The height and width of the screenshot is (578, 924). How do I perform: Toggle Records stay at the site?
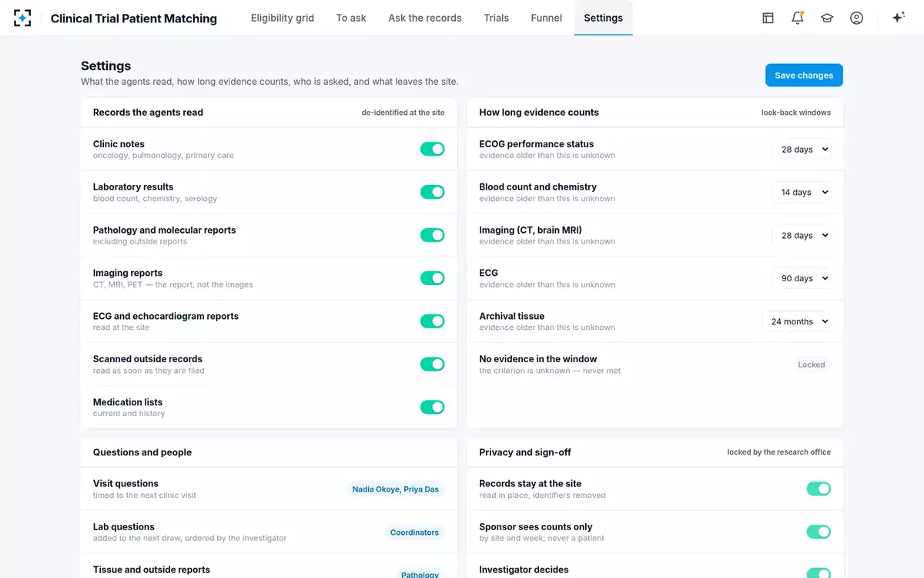pyautogui.click(x=819, y=489)
